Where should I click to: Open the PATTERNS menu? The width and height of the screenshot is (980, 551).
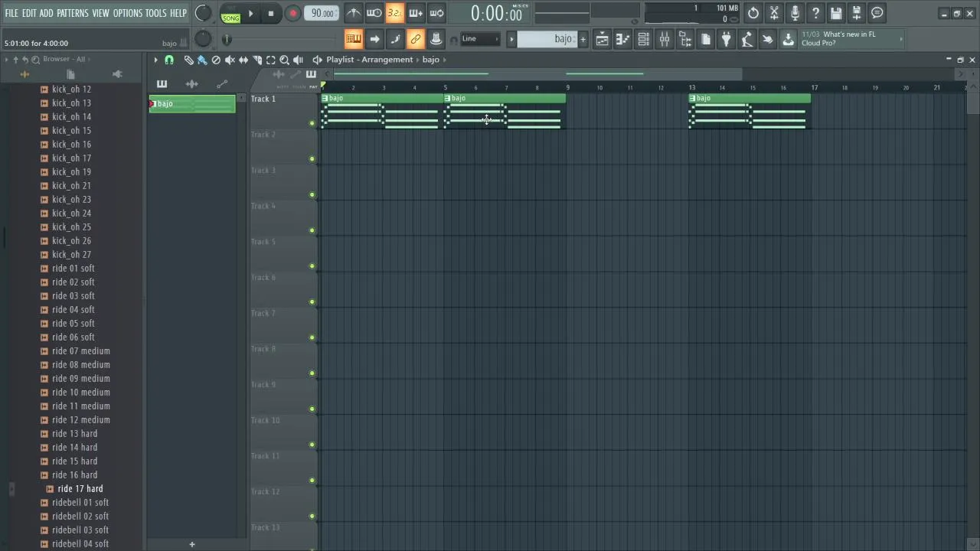click(x=73, y=13)
